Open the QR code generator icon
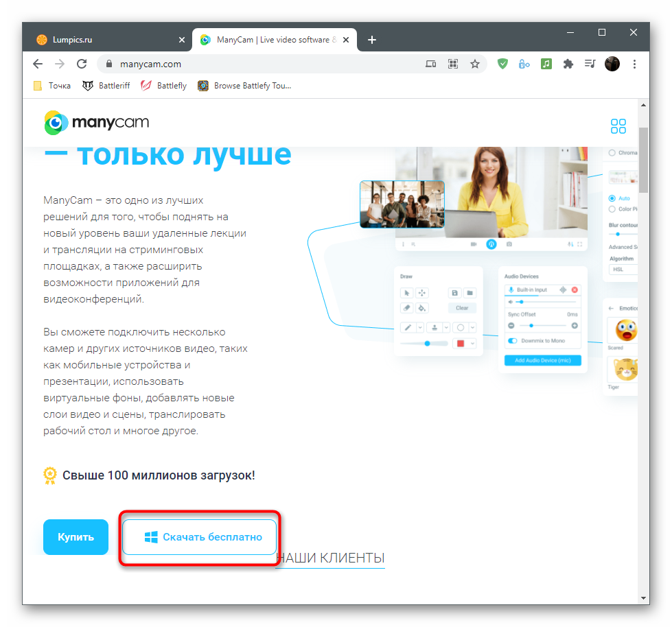Image resolution: width=672 pixels, height=627 pixels. coord(453,64)
